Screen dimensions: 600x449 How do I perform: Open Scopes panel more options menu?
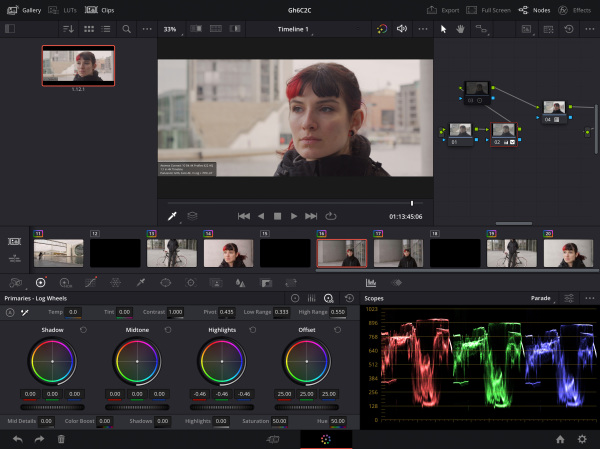click(x=590, y=298)
